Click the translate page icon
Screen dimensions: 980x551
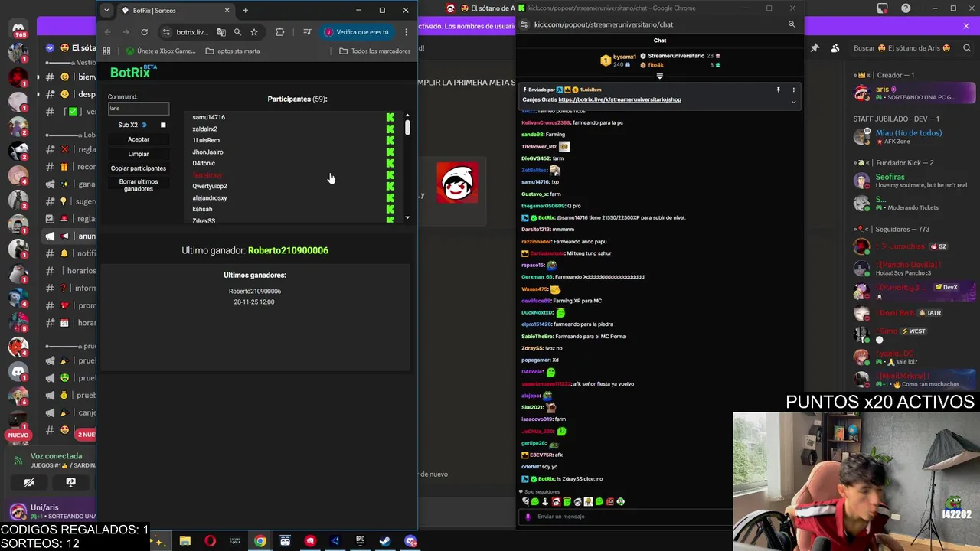tap(221, 32)
